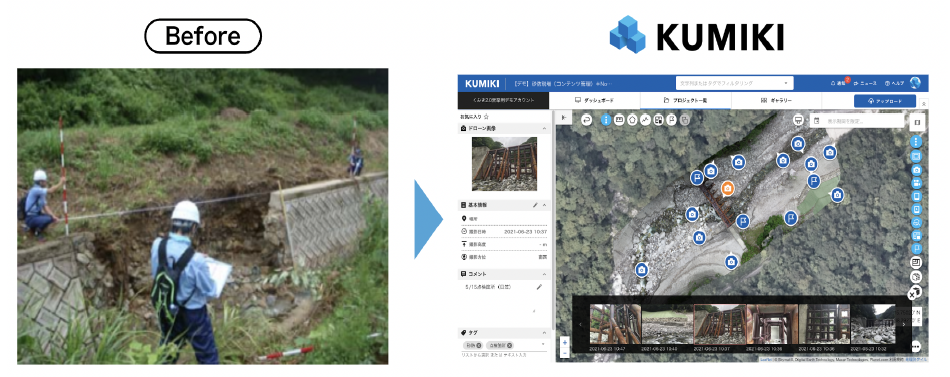Viewport: 950px width, 377px height.
Task: Collapse the ドローン画像 section
Action: pyautogui.click(x=543, y=128)
